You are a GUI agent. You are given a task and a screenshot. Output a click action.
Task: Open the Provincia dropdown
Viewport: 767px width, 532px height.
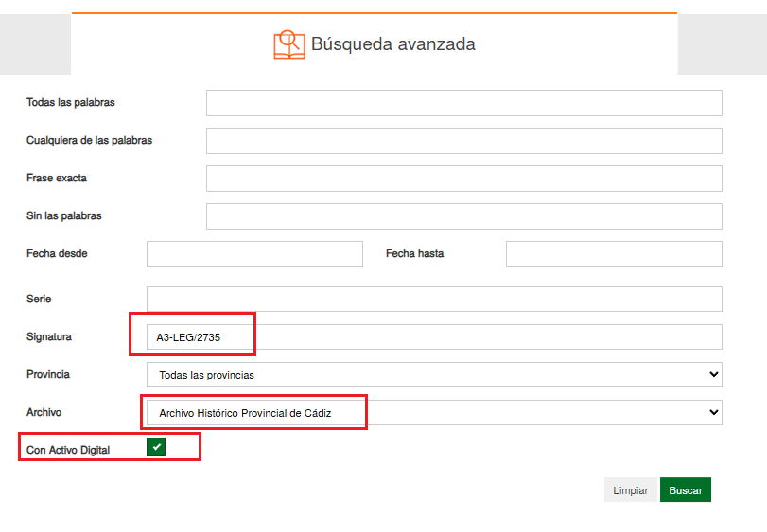(434, 375)
